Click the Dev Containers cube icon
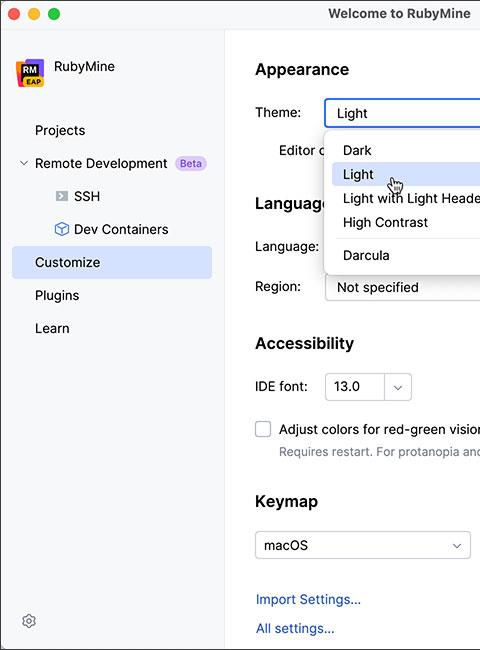The width and height of the screenshot is (480, 650). [62, 229]
